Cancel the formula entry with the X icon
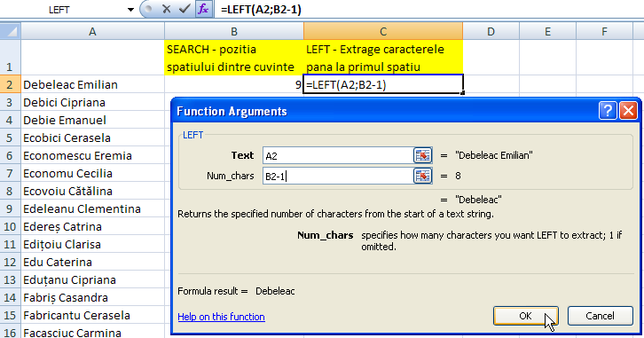 click(x=167, y=9)
